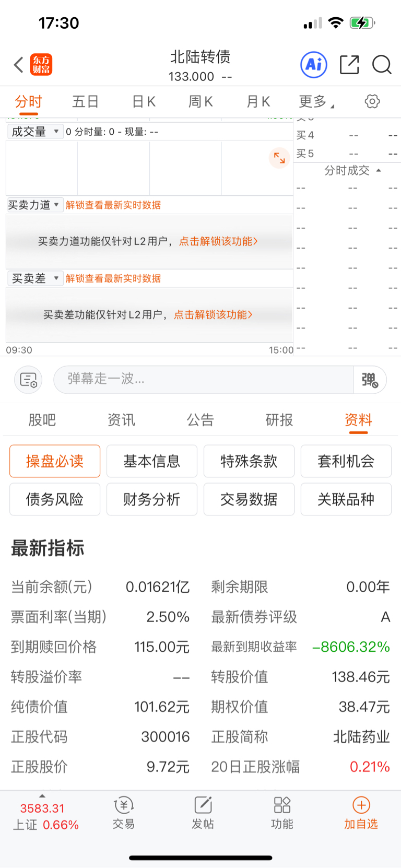401x868 pixels.
Task: Tap 解锁查看最新实时数据 next to 买卖差
Action: point(113,278)
